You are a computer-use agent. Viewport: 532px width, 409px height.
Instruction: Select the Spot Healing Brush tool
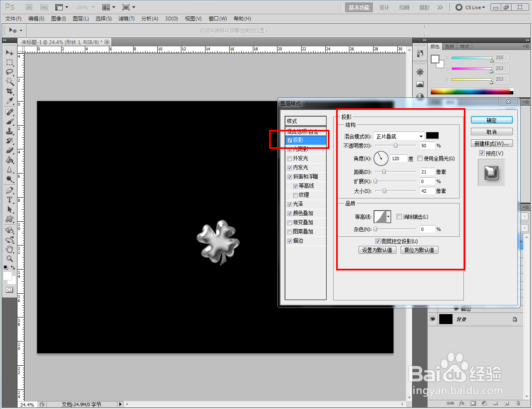[10, 112]
